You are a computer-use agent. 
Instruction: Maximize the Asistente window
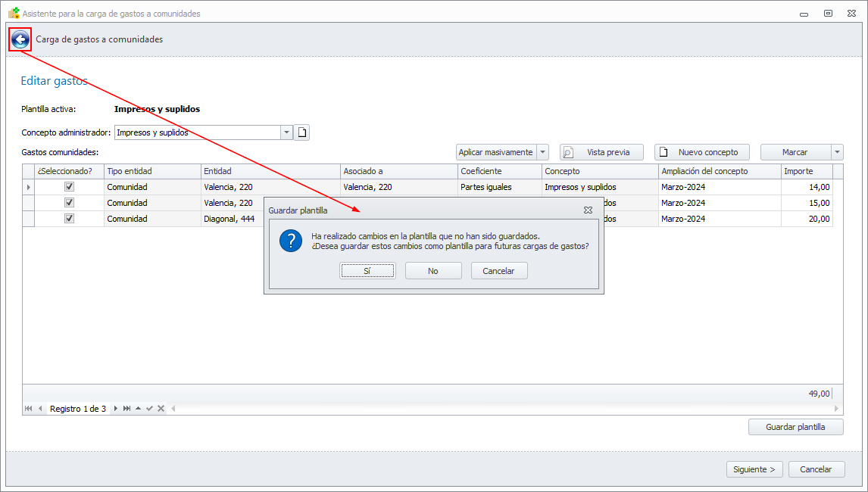coord(828,14)
